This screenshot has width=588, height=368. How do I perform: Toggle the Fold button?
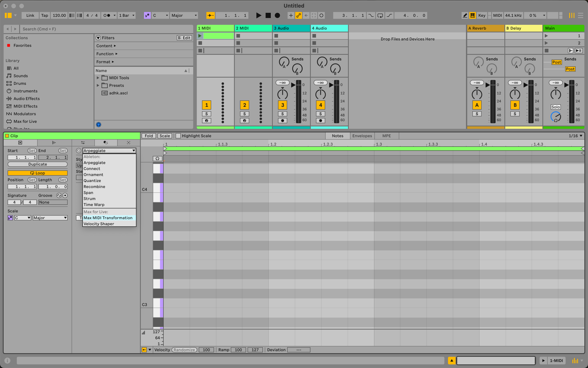(149, 136)
